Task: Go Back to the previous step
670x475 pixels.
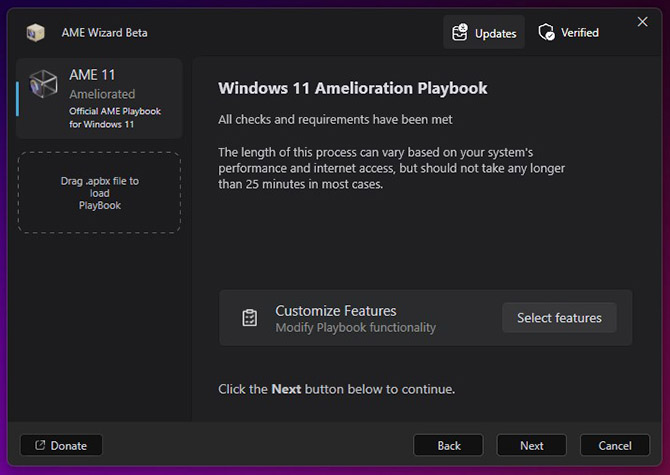Action: (x=449, y=446)
